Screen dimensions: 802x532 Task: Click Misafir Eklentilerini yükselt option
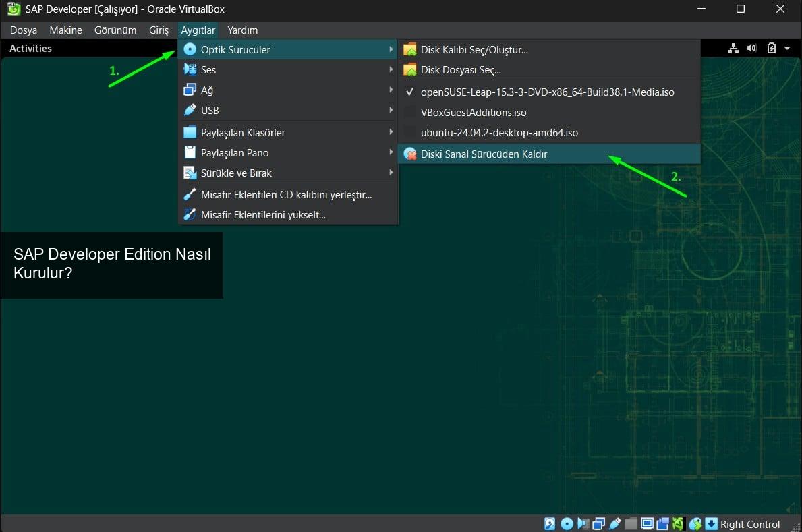(263, 215)
